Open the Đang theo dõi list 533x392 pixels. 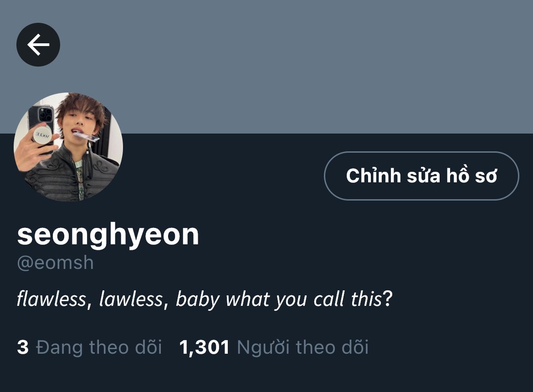[98, 347]
